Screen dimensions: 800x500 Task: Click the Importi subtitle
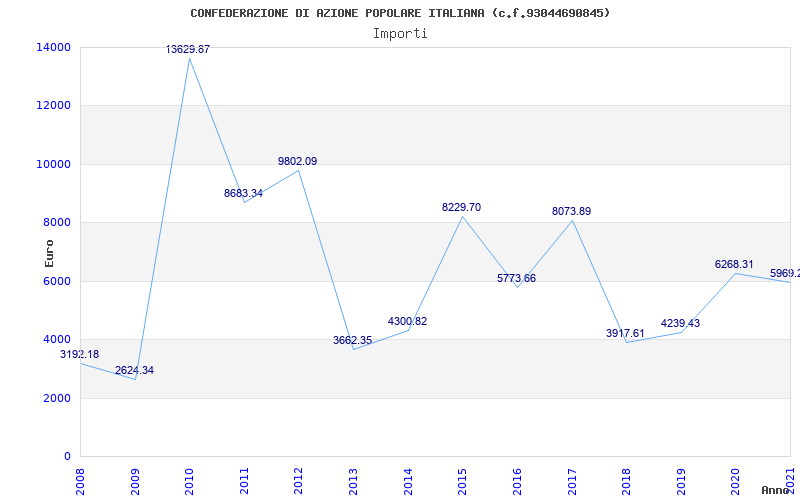400,34
